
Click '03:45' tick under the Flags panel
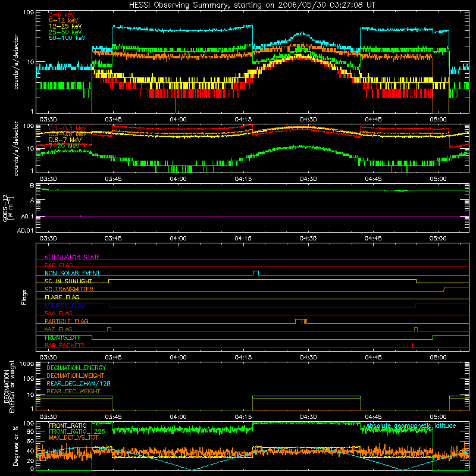[113, 357]
